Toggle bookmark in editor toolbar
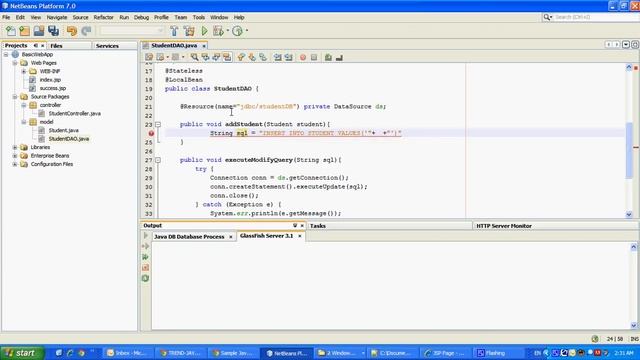Viewport: 640px width, 360px height. coord(263,58)
